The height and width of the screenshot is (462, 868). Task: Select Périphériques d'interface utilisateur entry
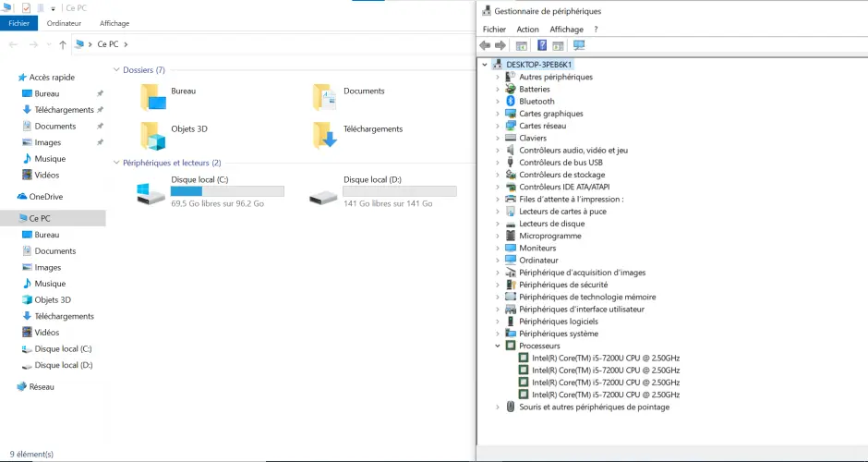tap(582, 310)
